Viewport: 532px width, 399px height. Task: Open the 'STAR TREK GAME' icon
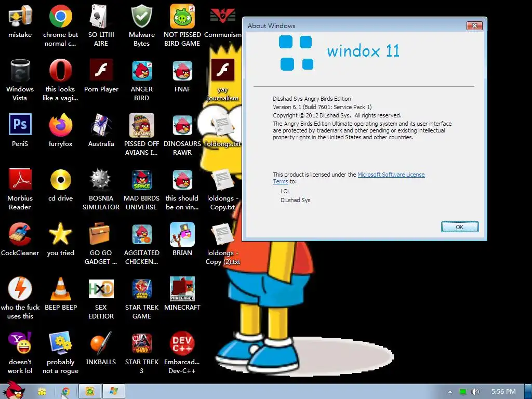[141, 288]
